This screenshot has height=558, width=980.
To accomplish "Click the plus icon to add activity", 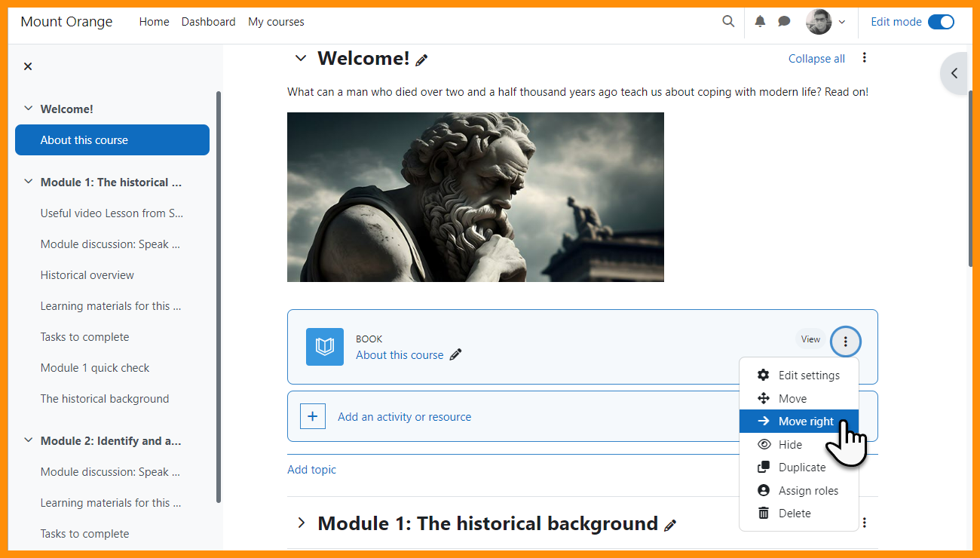I will pyautogui.click(x=313, y=416).
